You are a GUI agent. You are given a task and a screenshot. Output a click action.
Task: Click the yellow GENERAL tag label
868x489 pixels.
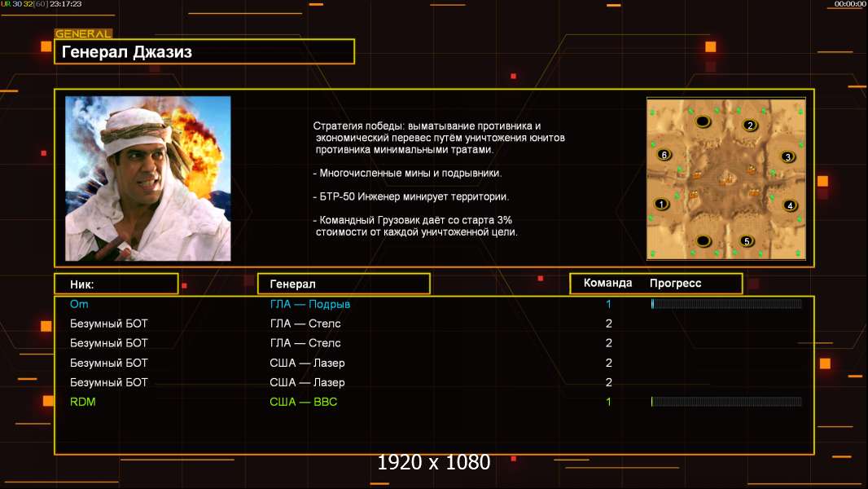coord(84,33)
